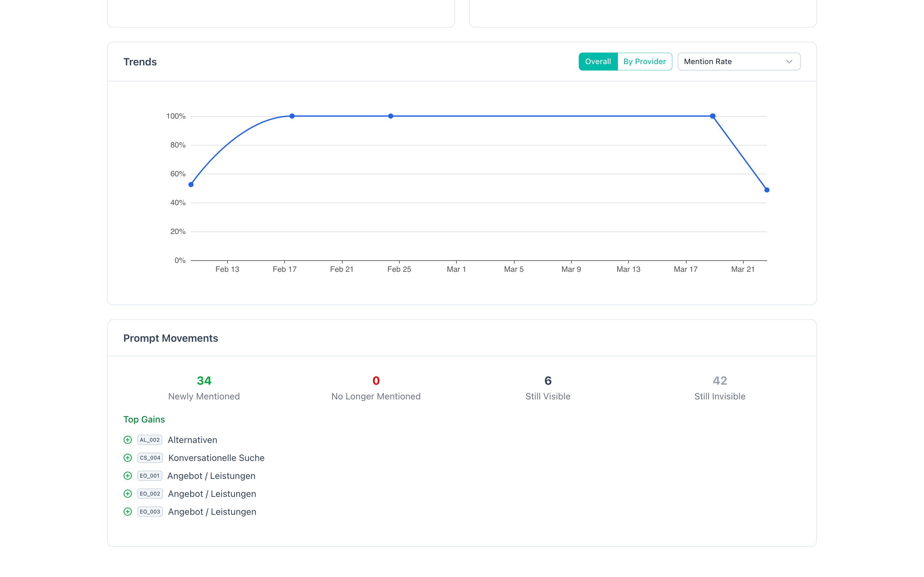Keep the Overall view selected
Viewport: 924px width, 577px height.
(597, 61)
